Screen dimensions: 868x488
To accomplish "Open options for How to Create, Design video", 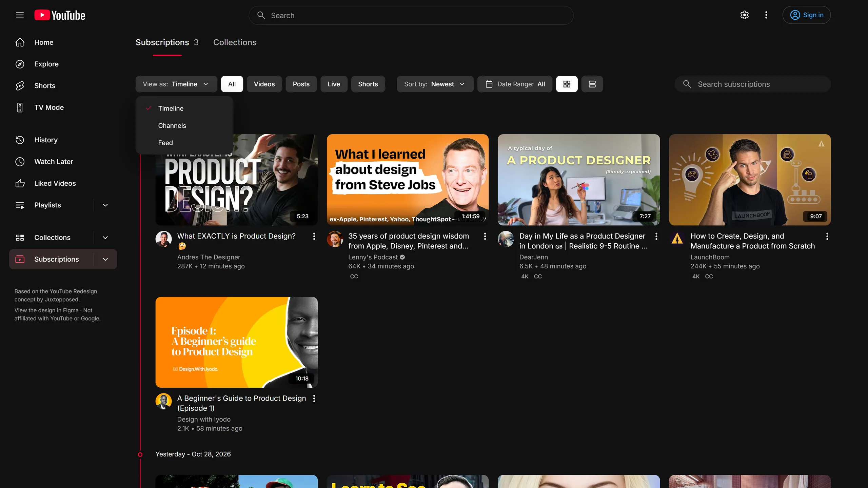I will point(827,236).
